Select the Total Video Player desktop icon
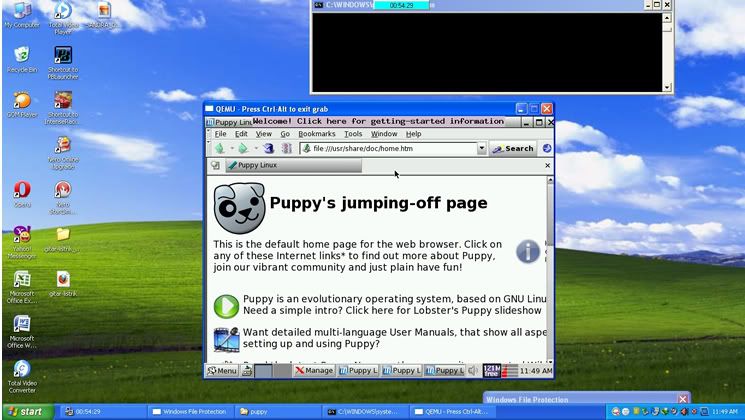This screenshot has width=745, height=420. coord(63,18)
